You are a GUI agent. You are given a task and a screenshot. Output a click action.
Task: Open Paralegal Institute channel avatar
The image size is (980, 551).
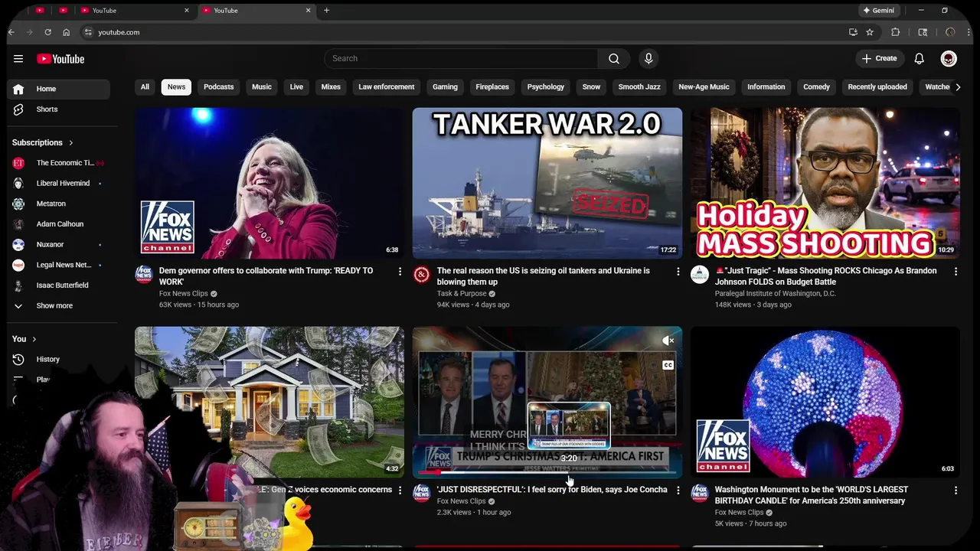click(700, 275)
